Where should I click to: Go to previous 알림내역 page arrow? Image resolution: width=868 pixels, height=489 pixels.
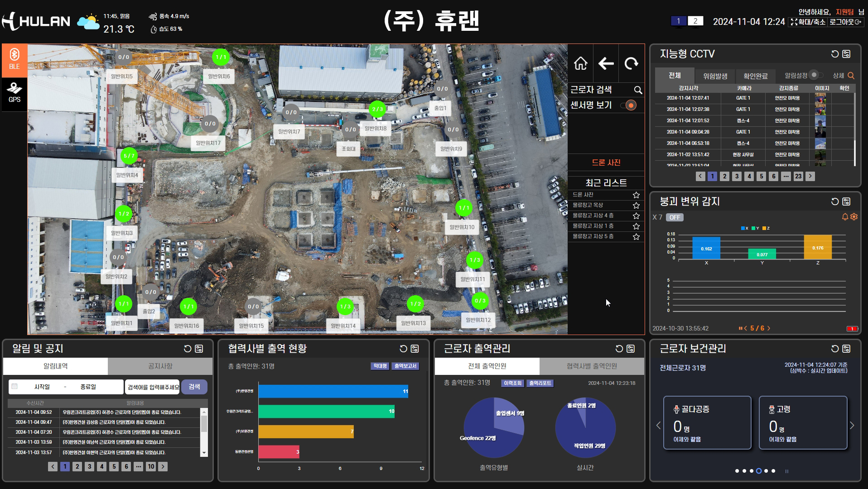point(53,467)
